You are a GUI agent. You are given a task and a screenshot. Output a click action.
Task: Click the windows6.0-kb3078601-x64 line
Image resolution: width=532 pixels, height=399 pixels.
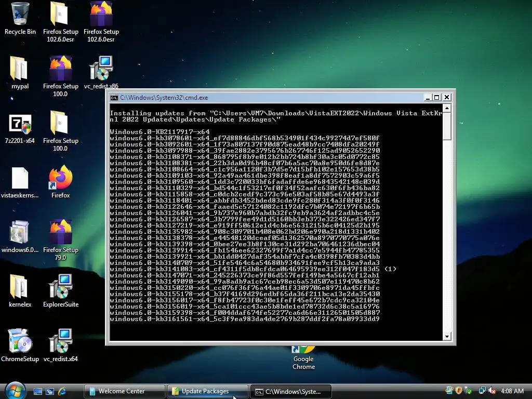click(x=244, y=138)
